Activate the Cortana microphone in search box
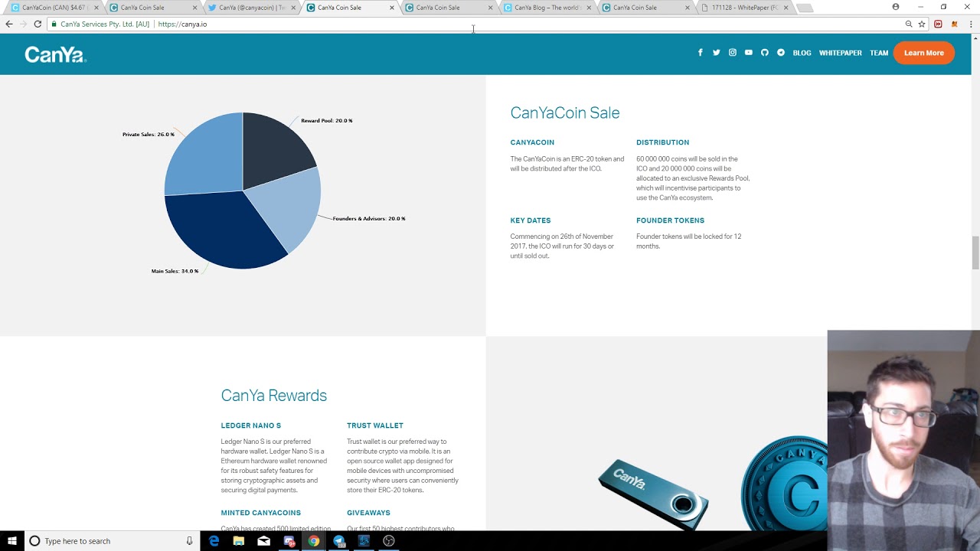The image size is (980, 551). pos(189,541)
